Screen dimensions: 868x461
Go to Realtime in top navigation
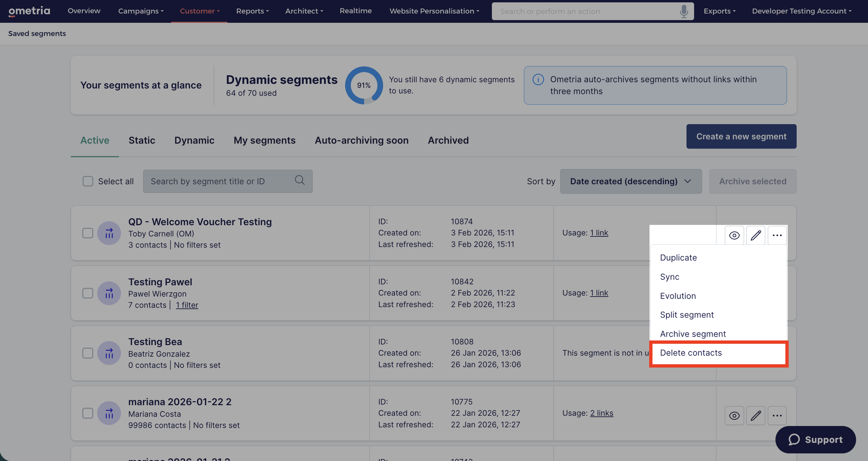(355, 11)
